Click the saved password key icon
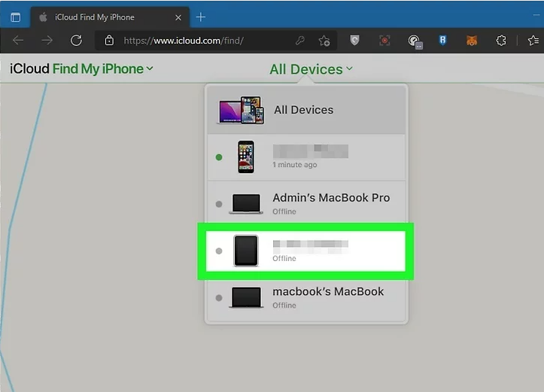The height and width of the screenshot is (392, 544). 301,41
